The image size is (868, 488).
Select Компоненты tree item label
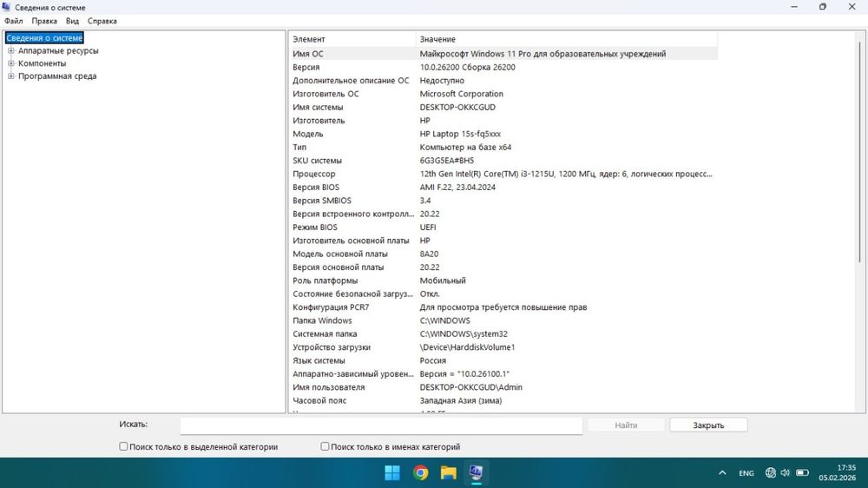42,63
